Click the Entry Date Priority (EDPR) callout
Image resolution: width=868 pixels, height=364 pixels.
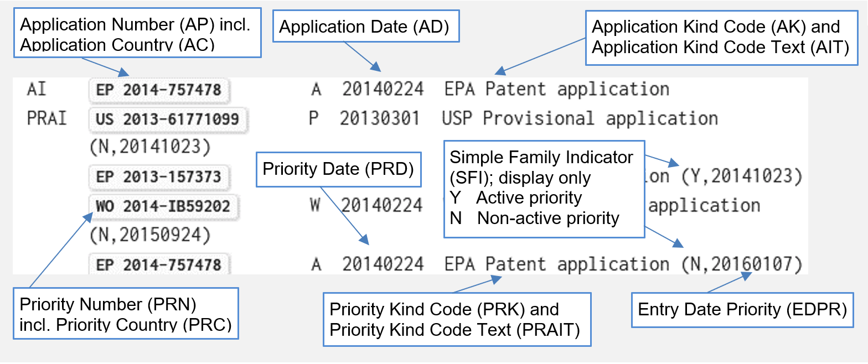click(x=742, y=310)
